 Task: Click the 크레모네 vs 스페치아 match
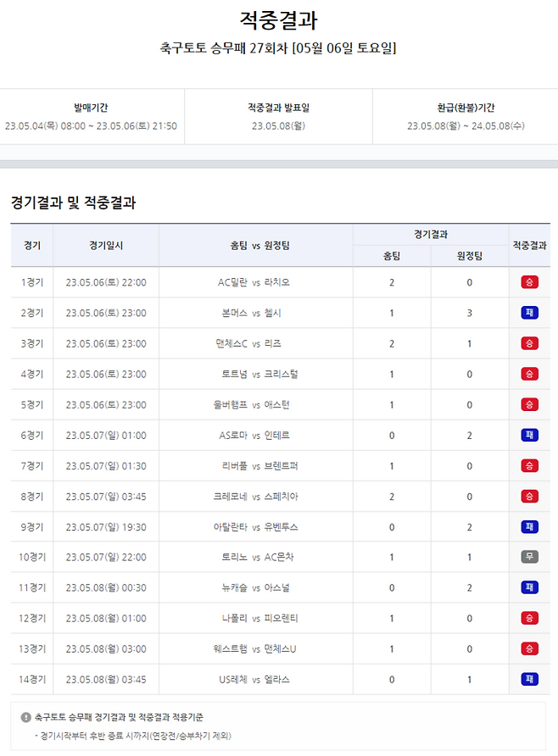255,496
